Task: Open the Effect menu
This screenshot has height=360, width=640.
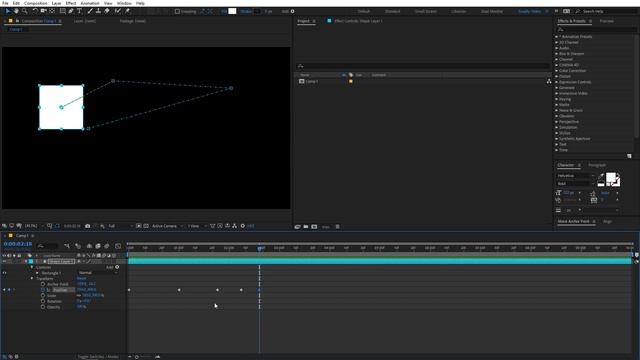Action: (71, 3)
